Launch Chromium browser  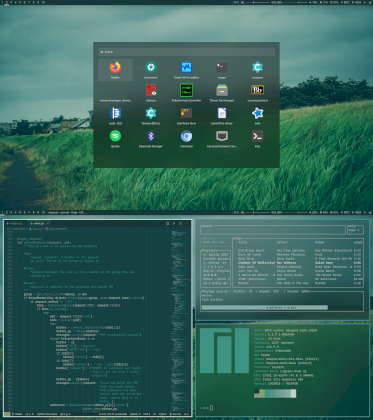(x=186, y=139)
